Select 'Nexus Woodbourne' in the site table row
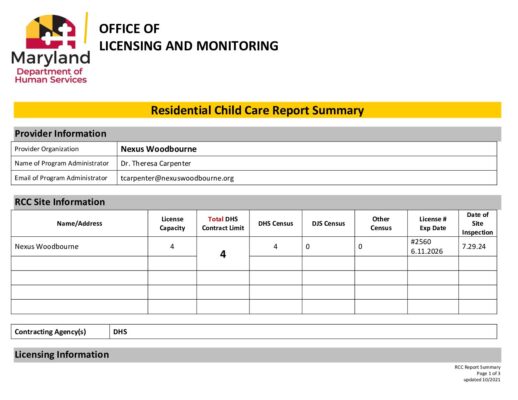 [47, 247]
